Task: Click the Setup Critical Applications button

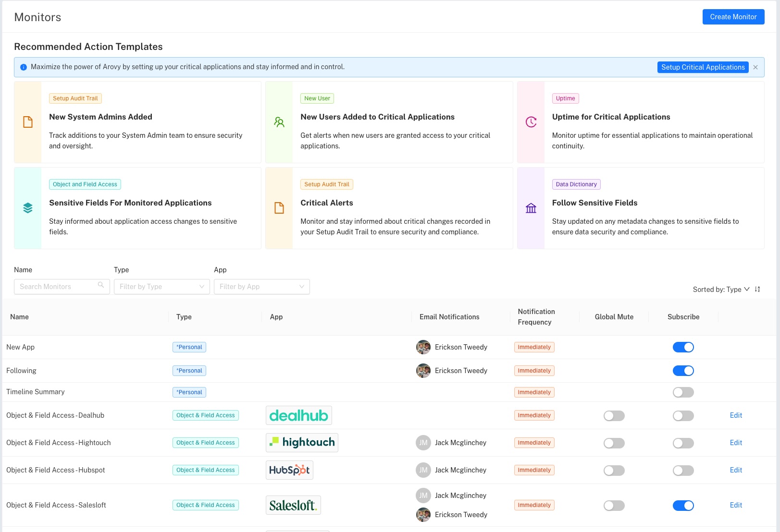Action: coord(703,67)
